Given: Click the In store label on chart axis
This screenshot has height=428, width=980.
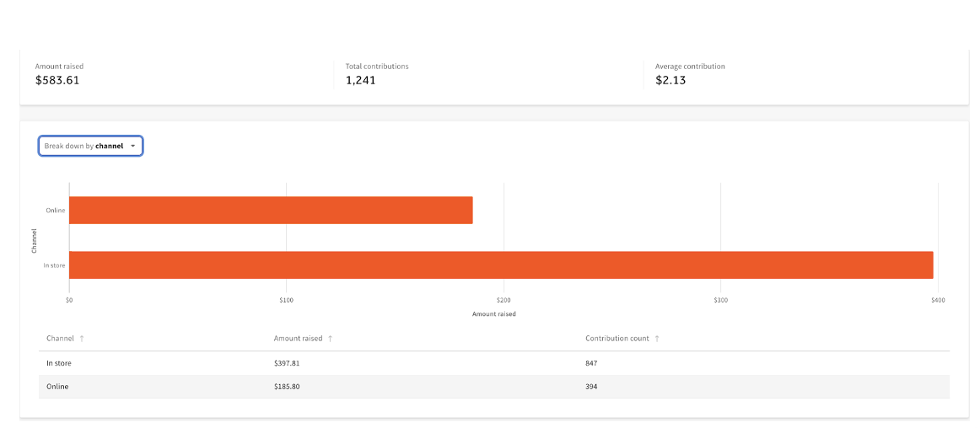Looking at the screenshot, I should 55,265.
